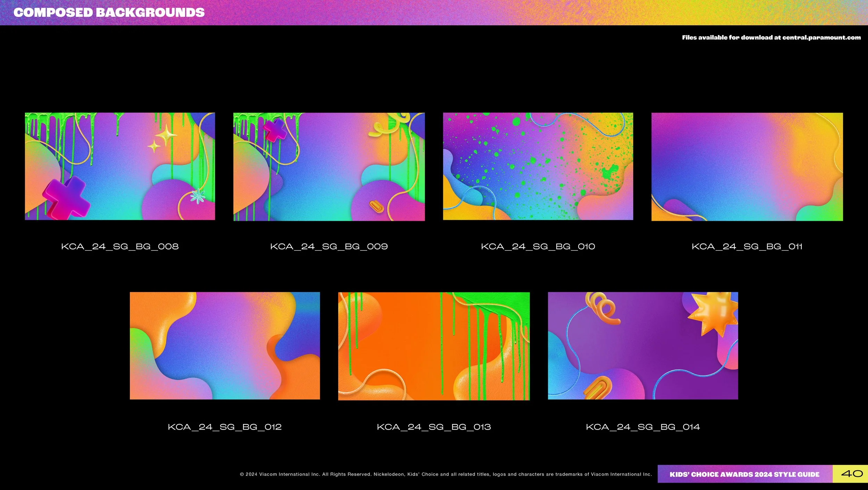Click the Kids' Choice Awards 2024 Style Guide footer
Viewport: 868px width, 490px height.
click(744, 474)
